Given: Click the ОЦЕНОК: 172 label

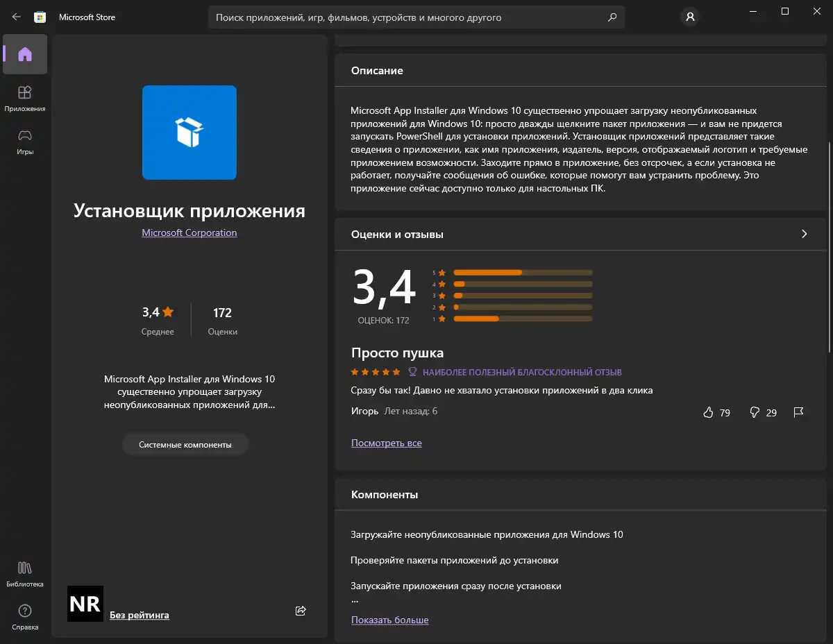Looking at the screenshot, I should [x=383, y=321].
